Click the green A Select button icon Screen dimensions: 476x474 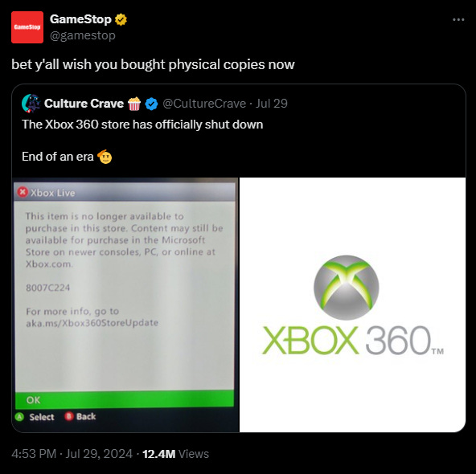19,417
